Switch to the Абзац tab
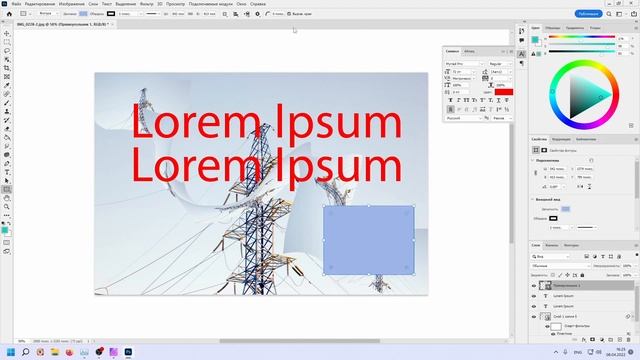This screenshot has width=640, height=360. click(469, 51)
